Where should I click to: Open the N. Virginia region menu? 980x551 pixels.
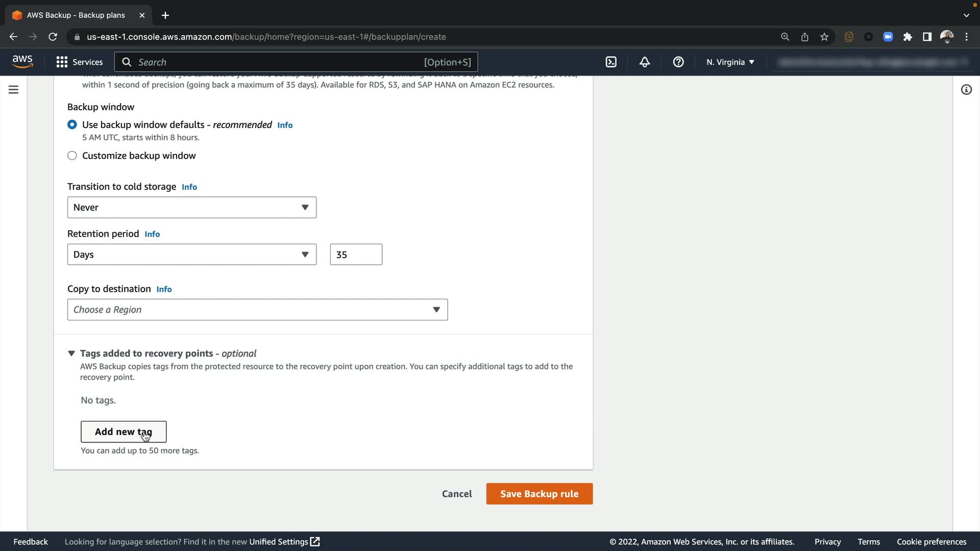pos(730,62)
